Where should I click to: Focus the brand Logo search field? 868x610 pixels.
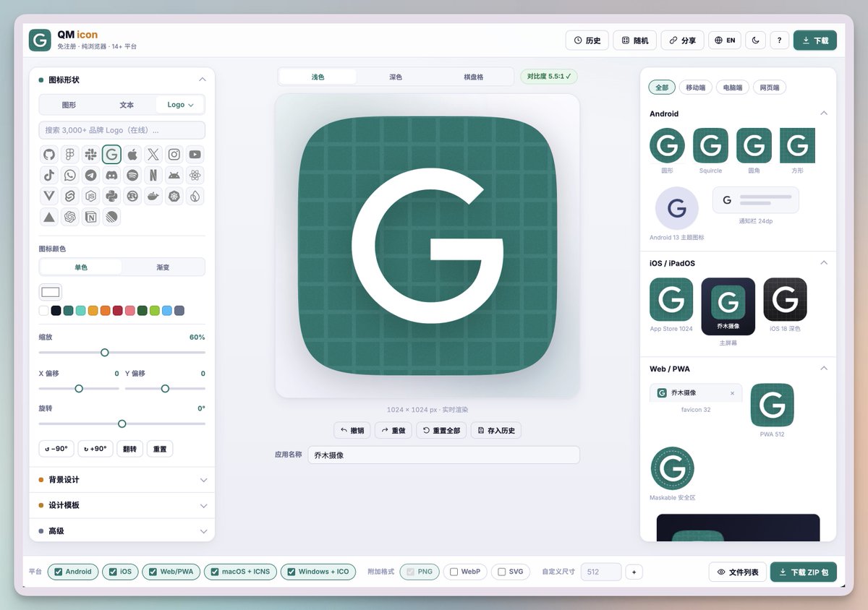point(122,130)
